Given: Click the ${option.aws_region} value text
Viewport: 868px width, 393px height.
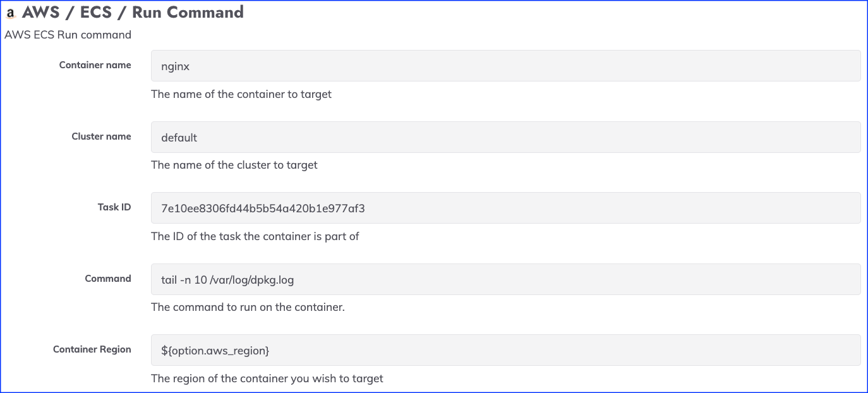Looking at the screenshot, I should point(215,350).
